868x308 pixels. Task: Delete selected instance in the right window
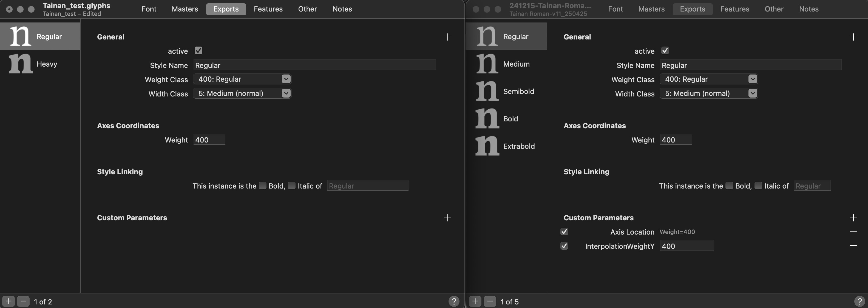[490, 301]
